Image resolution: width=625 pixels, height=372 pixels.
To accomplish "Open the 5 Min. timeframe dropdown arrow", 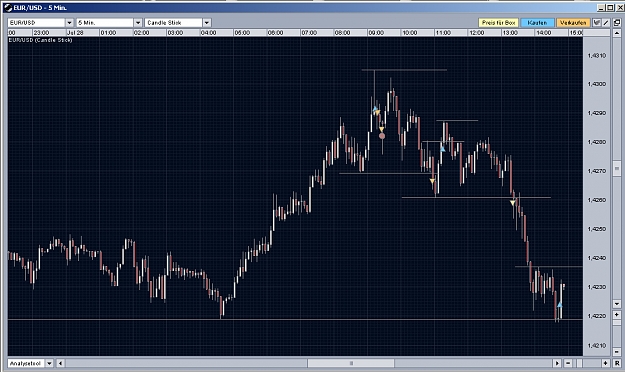I will pos(138,23).
